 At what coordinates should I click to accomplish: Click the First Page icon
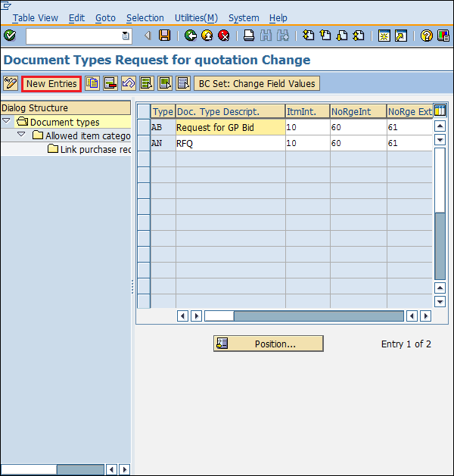[x=308, y=36]
